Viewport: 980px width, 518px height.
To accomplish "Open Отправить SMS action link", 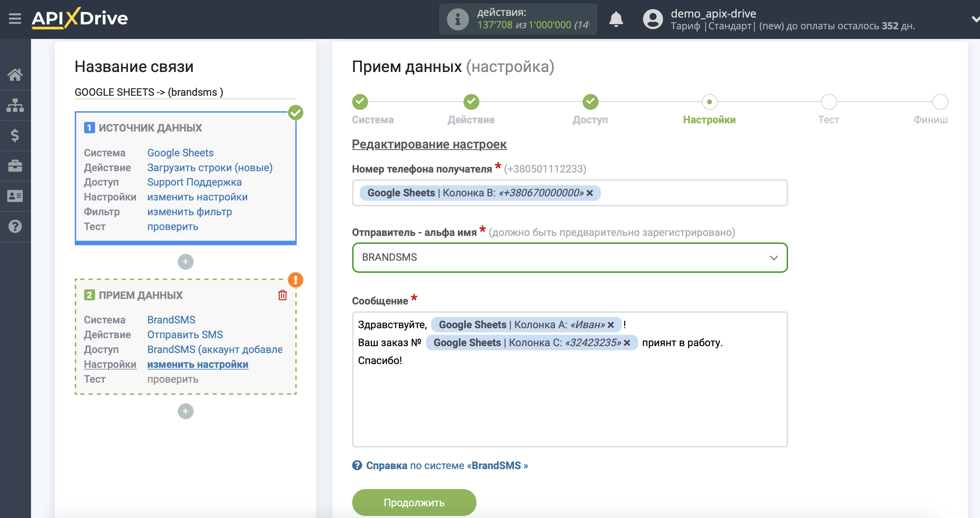I will coord(185,335).
